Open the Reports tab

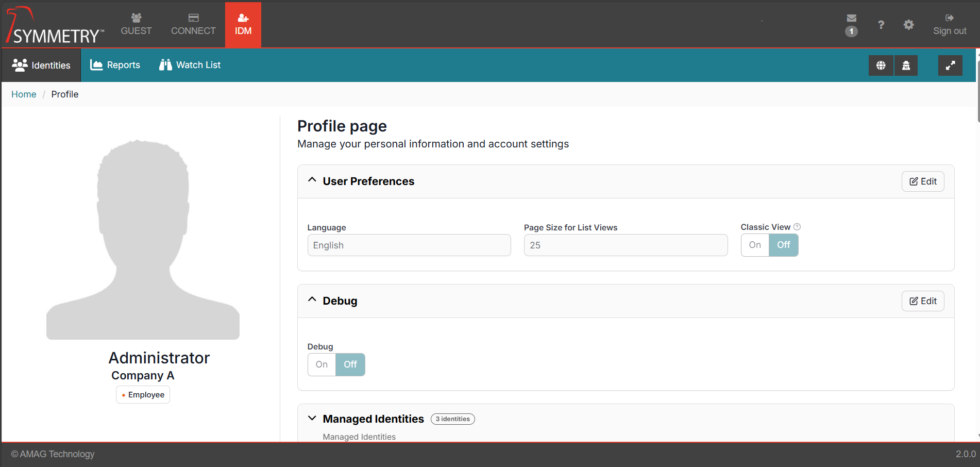(x=115, y=65)
